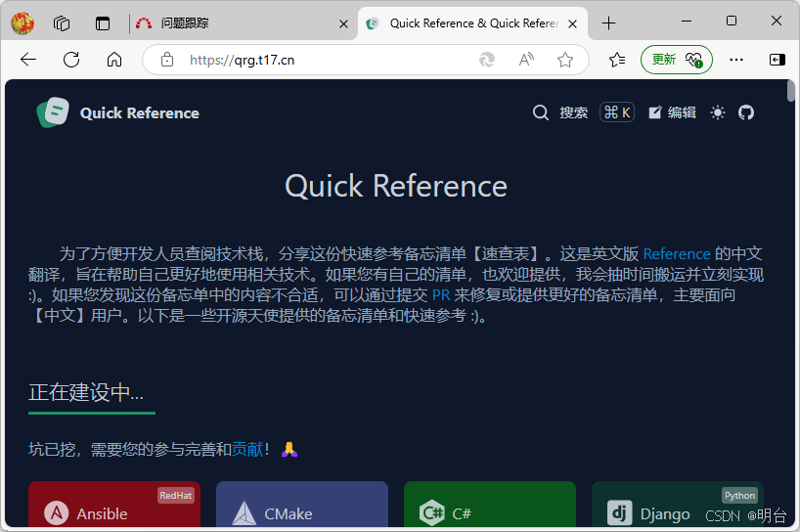Click the CMake triangle logo icon
Image resolution: width=800 pixels, height=532 pixels.
click(244, 512)
